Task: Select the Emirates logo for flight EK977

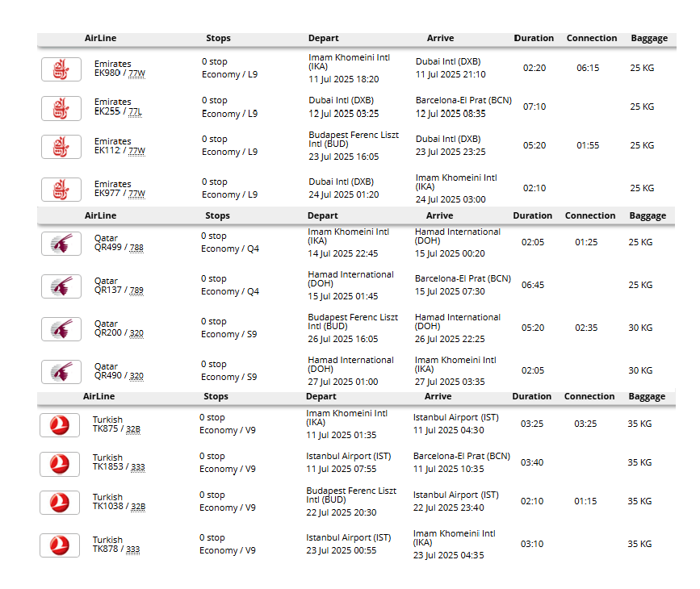Action: click(x=61, y=190)
